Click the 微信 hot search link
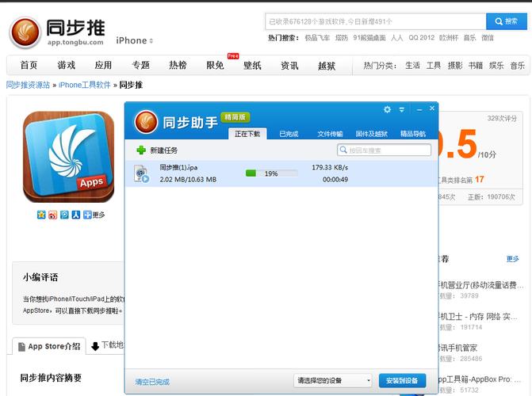This screenshot has width=532, height=396. click(488, 38)
